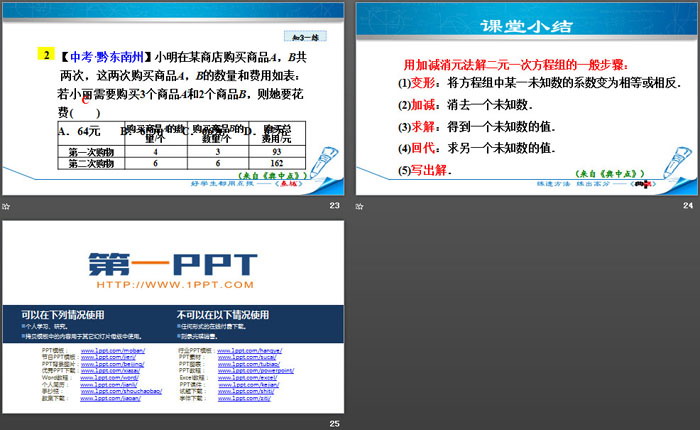Click the animation star icon under slide 23
This screenshot has height=430, width=700.
tap(7, 205)
